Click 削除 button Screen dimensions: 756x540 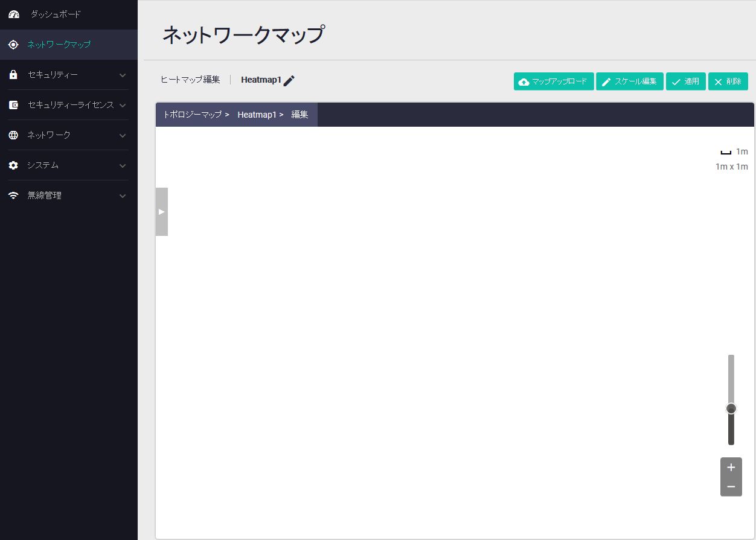click(728, 81)
